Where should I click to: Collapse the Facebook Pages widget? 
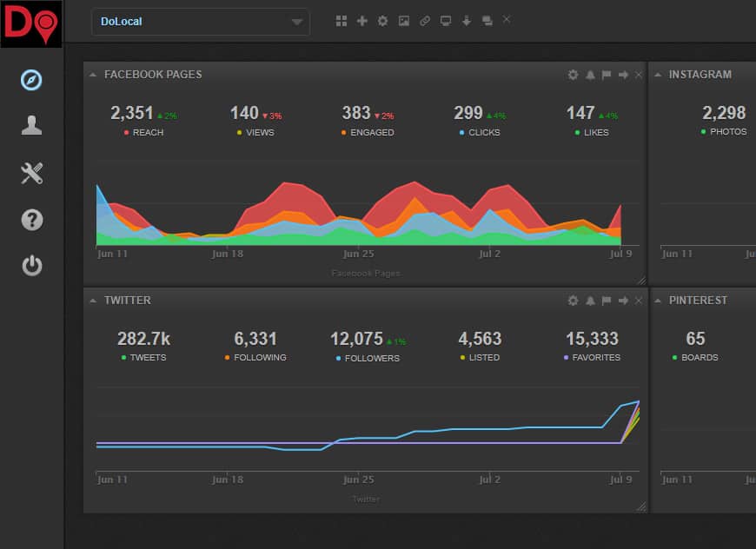click(x=93, y=75)
